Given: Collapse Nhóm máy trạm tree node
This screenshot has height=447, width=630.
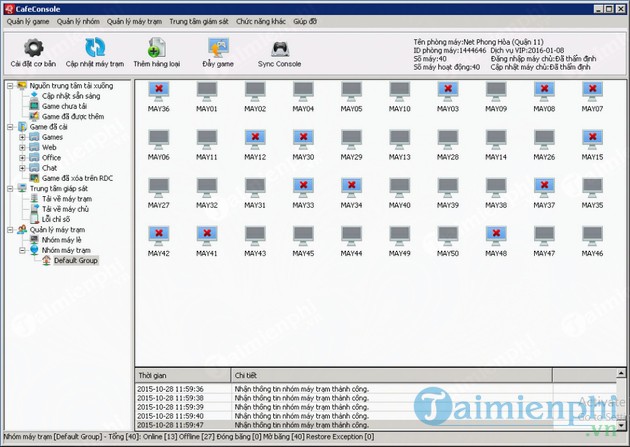Looking at the screenshot, I should 22,250.
